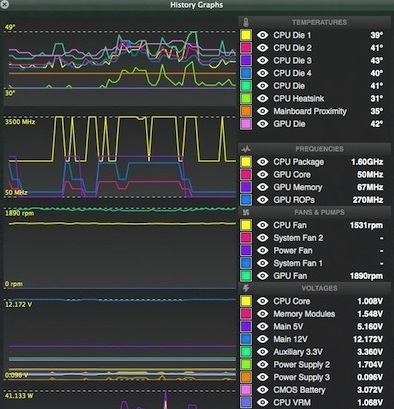The width and height of the screenshot is (394, 409).
Task: Click the thermometer icon in Temperatures header
Action: coord(246,22)
